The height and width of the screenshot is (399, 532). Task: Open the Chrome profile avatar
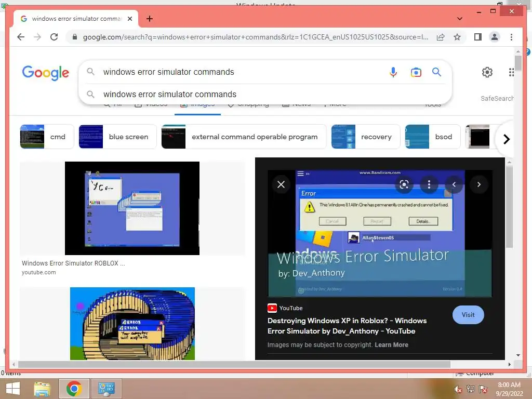[495, 37]
